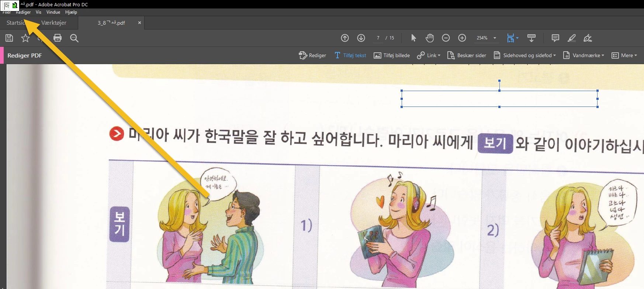Viewport: 644px width, 289px height.
Task: Click the Rediger edit tool button
Action: [312, 55]
